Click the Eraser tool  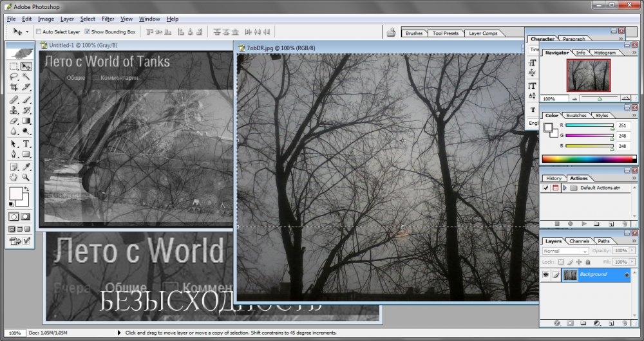click(x=14, y=120)
